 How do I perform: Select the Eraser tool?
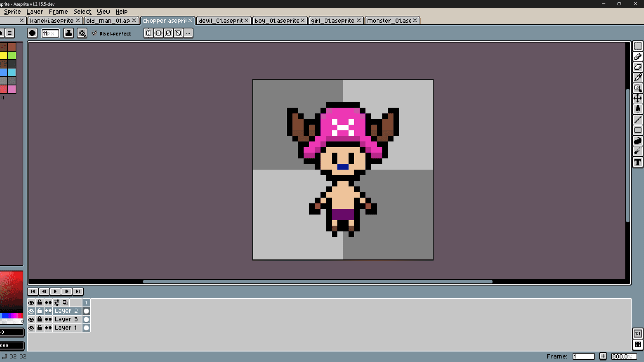click(x=638, y=67)
